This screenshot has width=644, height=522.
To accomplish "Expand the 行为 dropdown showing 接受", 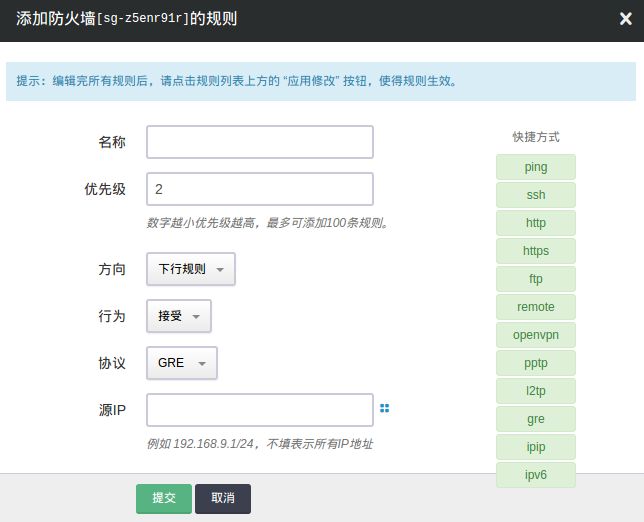I will [179, 316].
